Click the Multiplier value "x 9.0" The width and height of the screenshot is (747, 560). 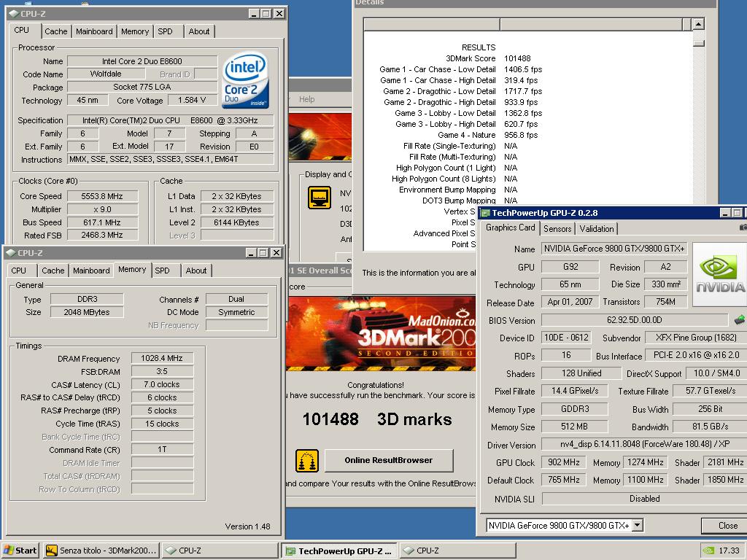pos(102,209)
